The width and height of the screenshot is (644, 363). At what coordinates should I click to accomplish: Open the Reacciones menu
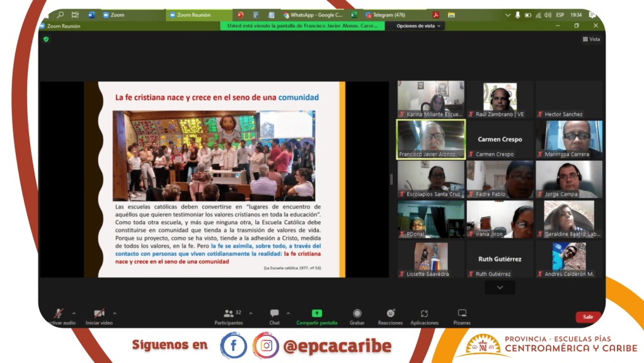click(390, 316)
